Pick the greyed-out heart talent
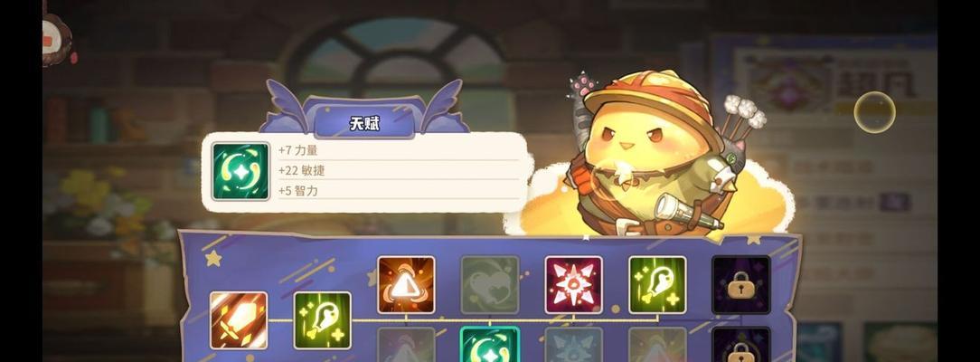This screenshot has height=362, width=980. click(490, 284)
